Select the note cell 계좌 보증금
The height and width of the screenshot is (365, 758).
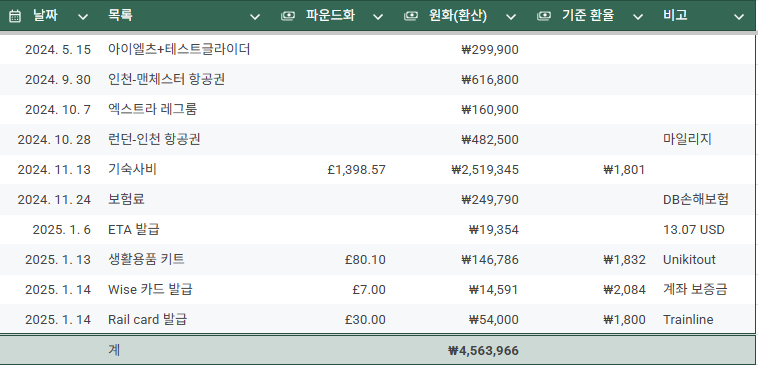pyautogui.click(x=695, y=289)
